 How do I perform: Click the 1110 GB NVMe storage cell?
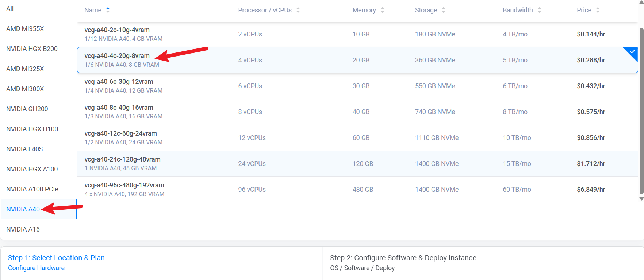point(437,138)
